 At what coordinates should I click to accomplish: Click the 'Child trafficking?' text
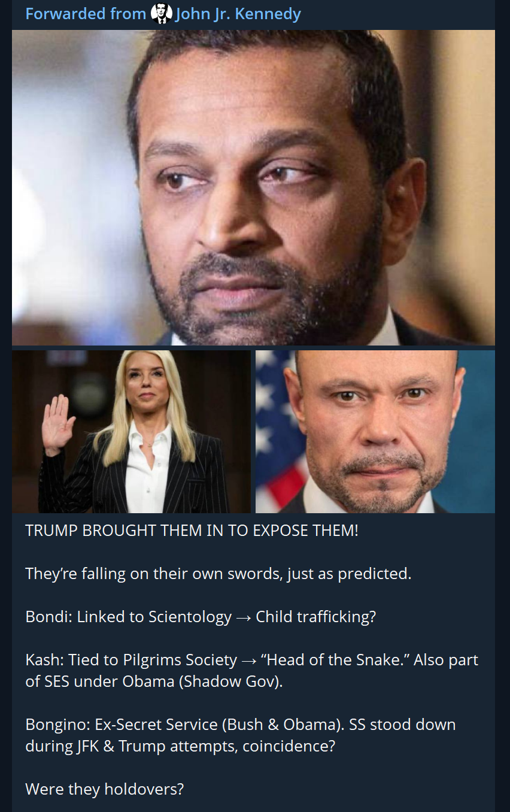tap(315, 617)
